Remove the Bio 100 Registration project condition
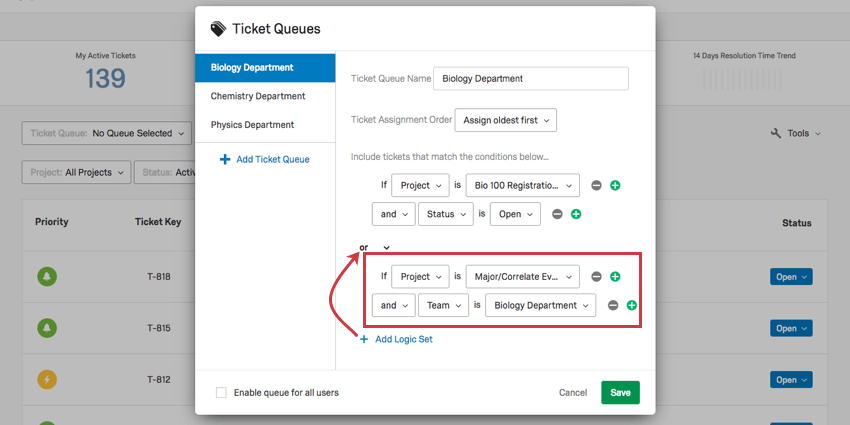Image resolution: width=850 pixels, height=425 pixels. point(597,185)
